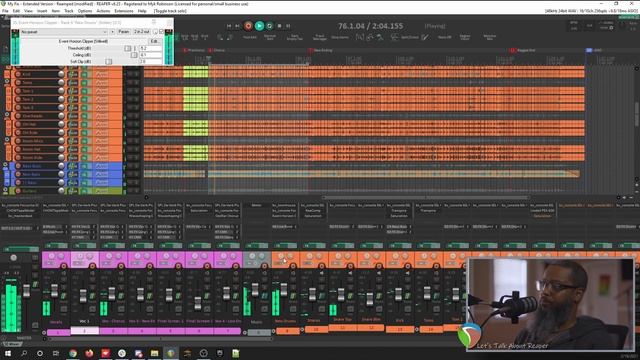Screen dimensions: 640x360
Task: Click the Soft Clip (dB) slider handle
Action: pos(109,62)
